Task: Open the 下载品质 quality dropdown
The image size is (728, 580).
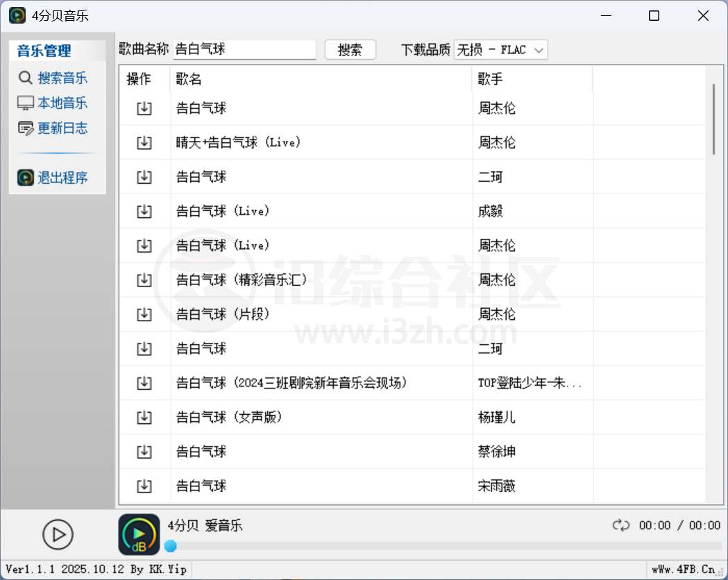Action: (501, 49)
